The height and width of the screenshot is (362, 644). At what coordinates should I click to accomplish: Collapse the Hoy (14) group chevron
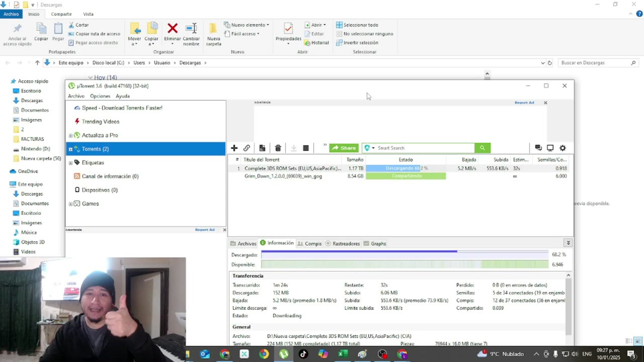point(90,77)
